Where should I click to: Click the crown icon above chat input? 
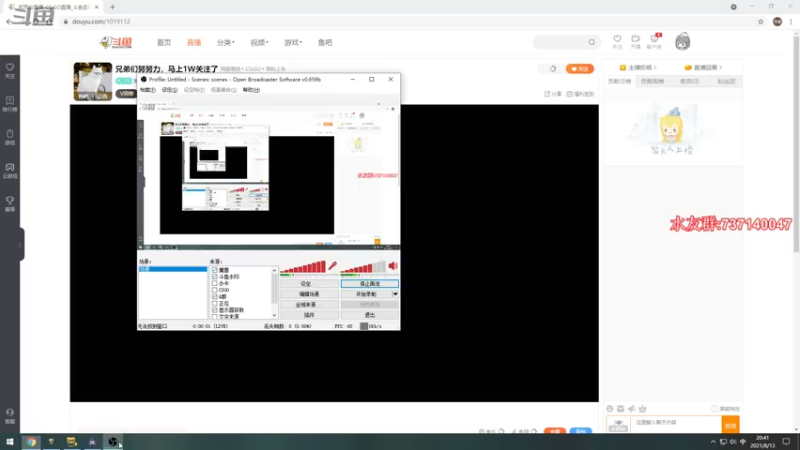coord(643,409)
